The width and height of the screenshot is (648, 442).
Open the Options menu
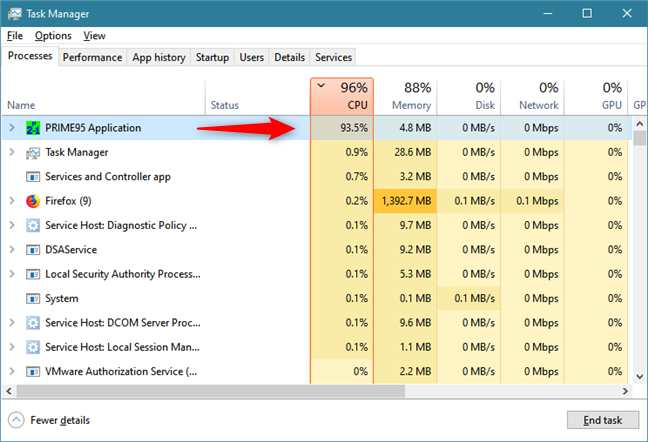point(53,36)
